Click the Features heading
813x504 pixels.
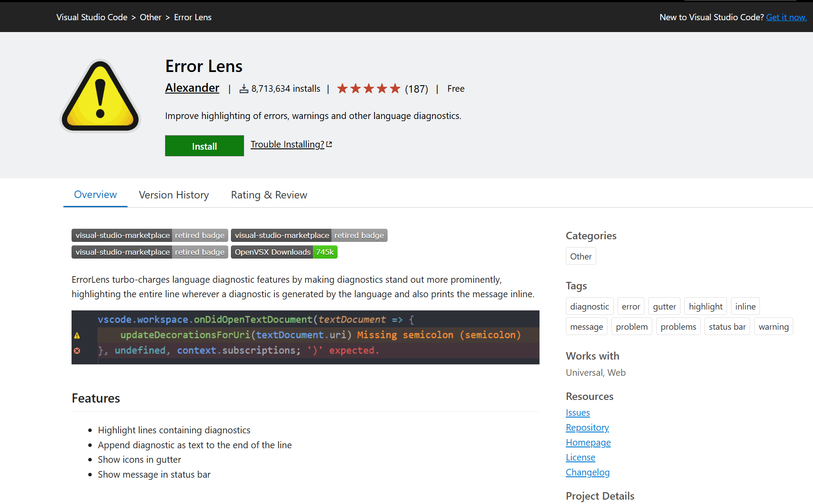click(x=96, y=398)
